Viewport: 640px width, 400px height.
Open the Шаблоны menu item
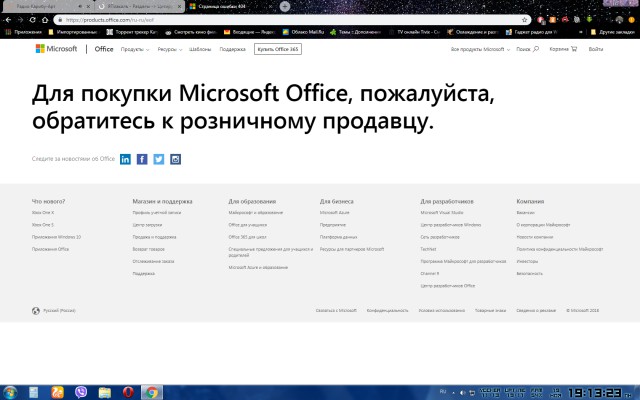(200, 49)
